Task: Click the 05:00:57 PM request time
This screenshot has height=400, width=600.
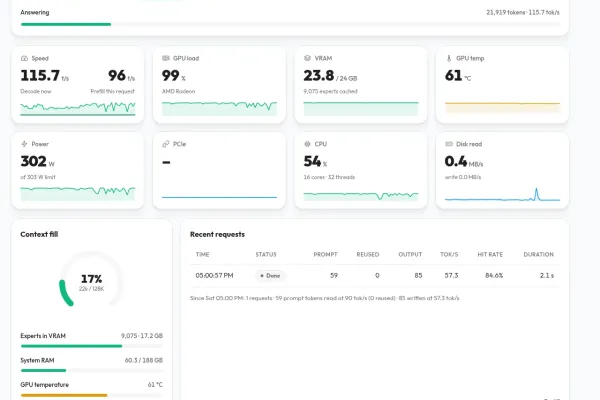Action: (x=214, y=276)
